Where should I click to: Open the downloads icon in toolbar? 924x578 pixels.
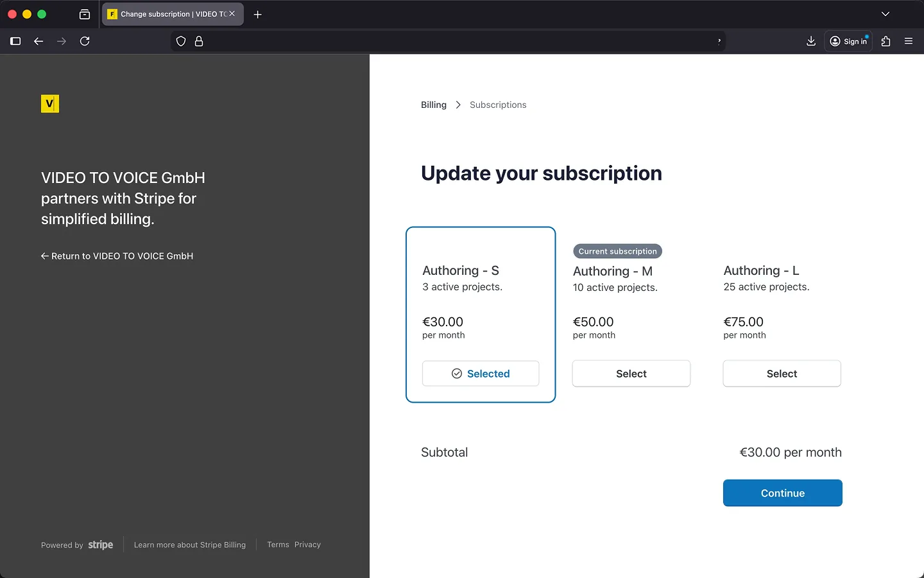coord(811,41)
